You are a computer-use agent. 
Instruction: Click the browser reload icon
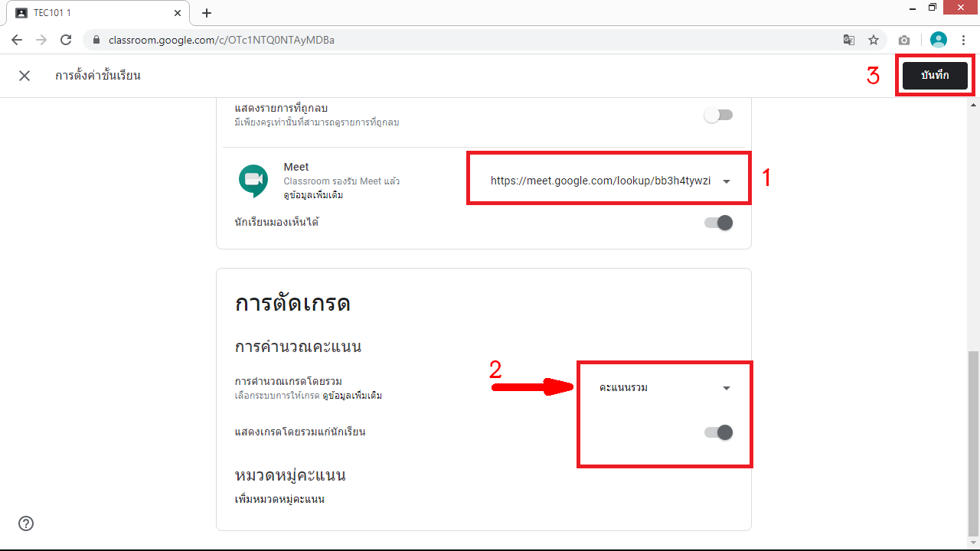(66, 40)
